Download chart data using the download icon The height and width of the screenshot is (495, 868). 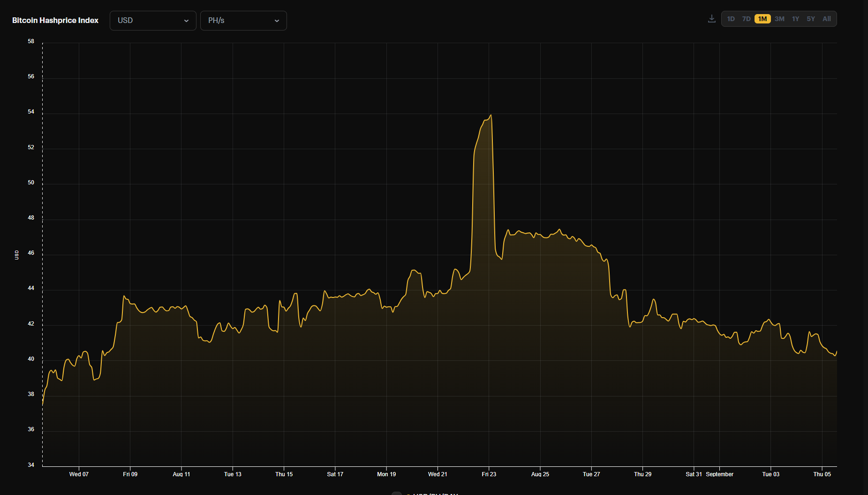(711, 19)
